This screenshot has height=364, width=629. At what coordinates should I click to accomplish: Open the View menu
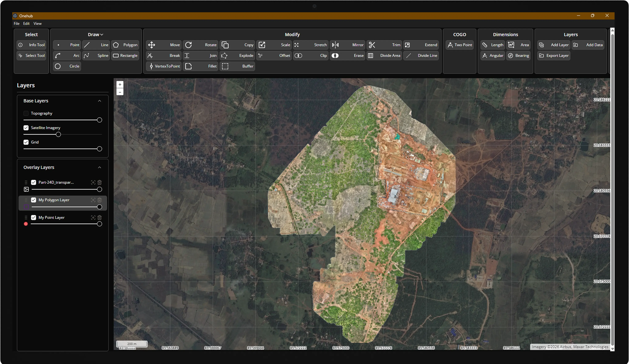pos(37,23)
